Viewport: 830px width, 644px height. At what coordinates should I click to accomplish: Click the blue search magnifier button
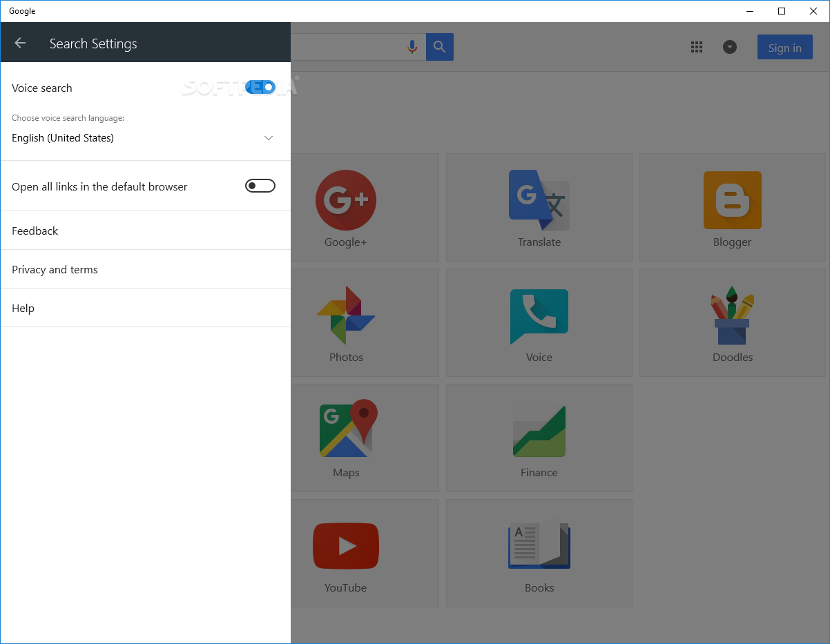[440, 47]
